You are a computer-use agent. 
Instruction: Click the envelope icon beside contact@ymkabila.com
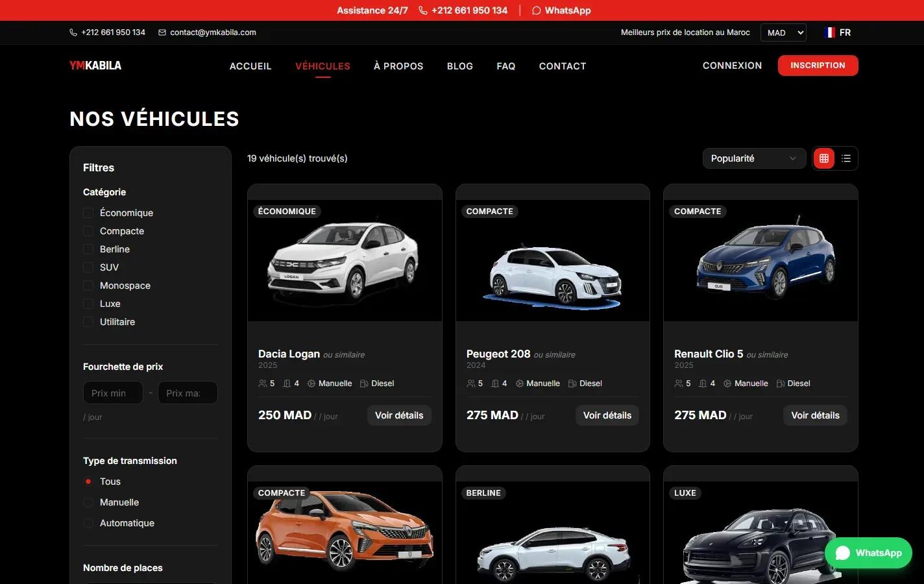[162, 32]
